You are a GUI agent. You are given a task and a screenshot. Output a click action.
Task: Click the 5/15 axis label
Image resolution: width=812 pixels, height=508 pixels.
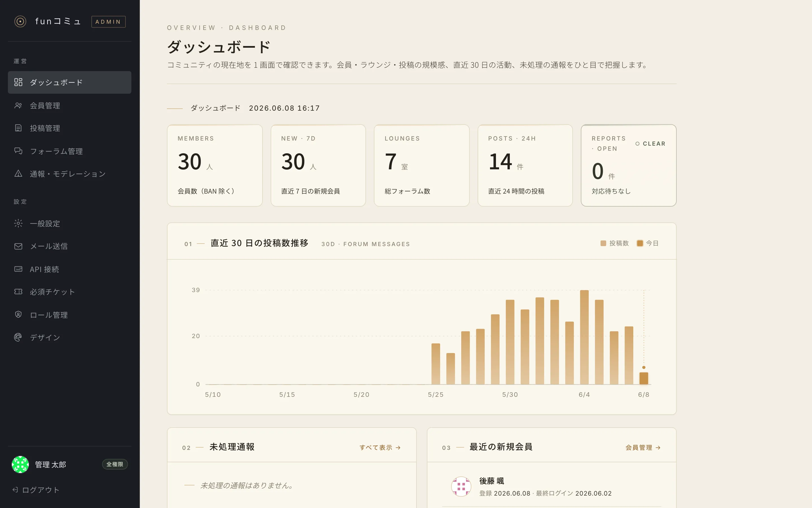pos(287,395)
